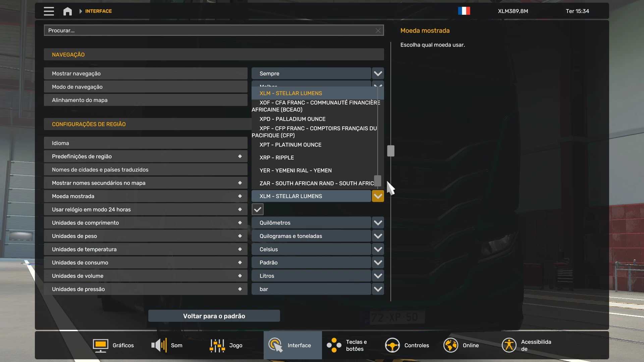Collapse the Moeda mostrada currency dropdown arrow
Viewport: 644px width, 362px height.
(378, 196)
